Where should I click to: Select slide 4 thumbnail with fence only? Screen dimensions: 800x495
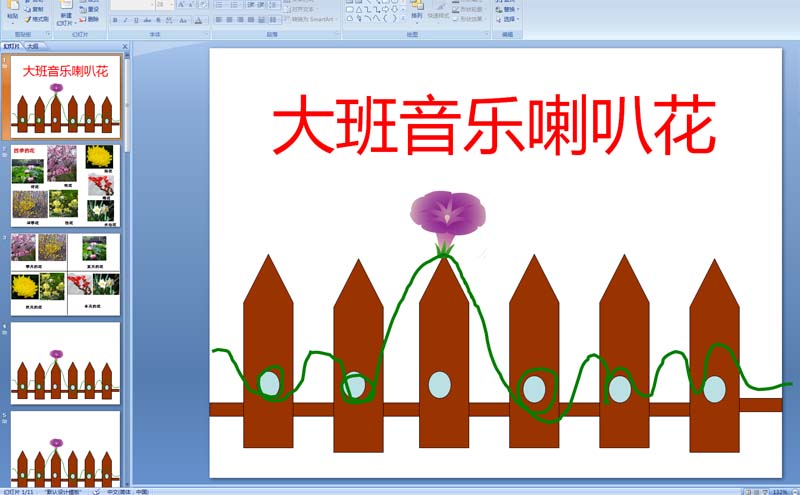[x=66, y=363]
